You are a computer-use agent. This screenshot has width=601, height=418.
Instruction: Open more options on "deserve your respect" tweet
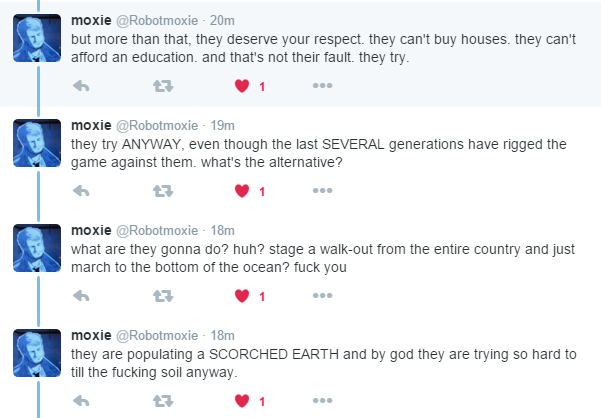click(321, 86)
